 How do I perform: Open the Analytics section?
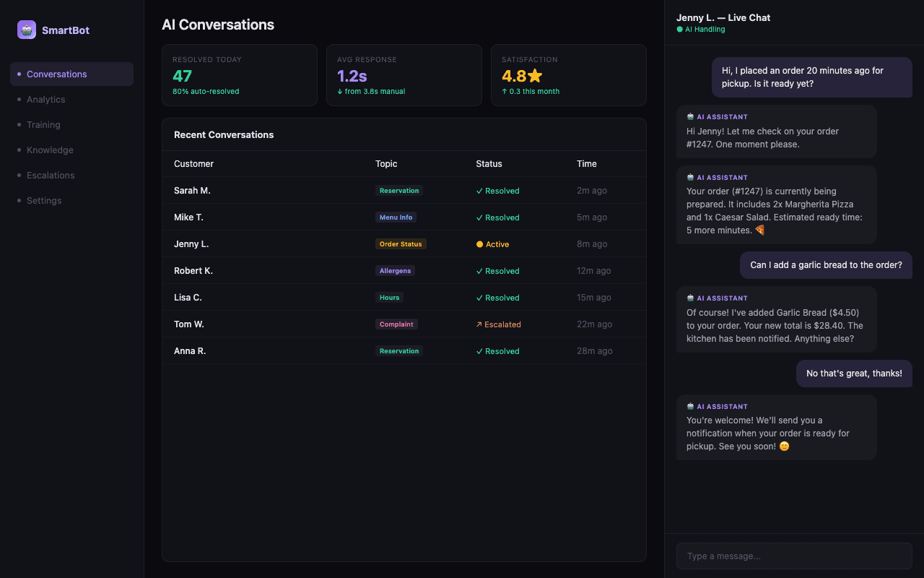pos(45,99)
